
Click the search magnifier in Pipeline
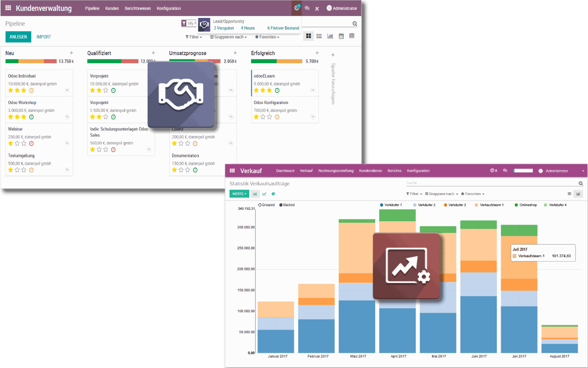tap(355, 23)
